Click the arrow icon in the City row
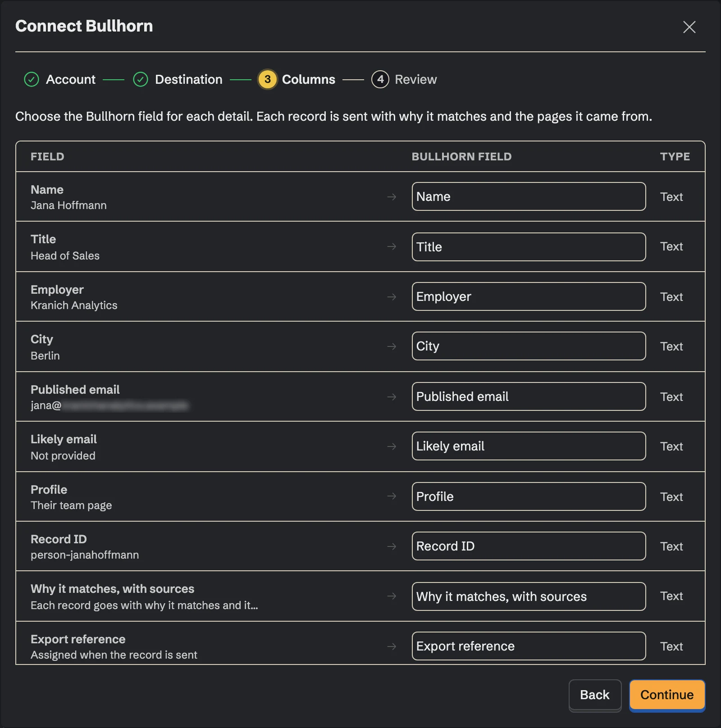The height and width of the screenshot is (728, 721). pos(392,346)
